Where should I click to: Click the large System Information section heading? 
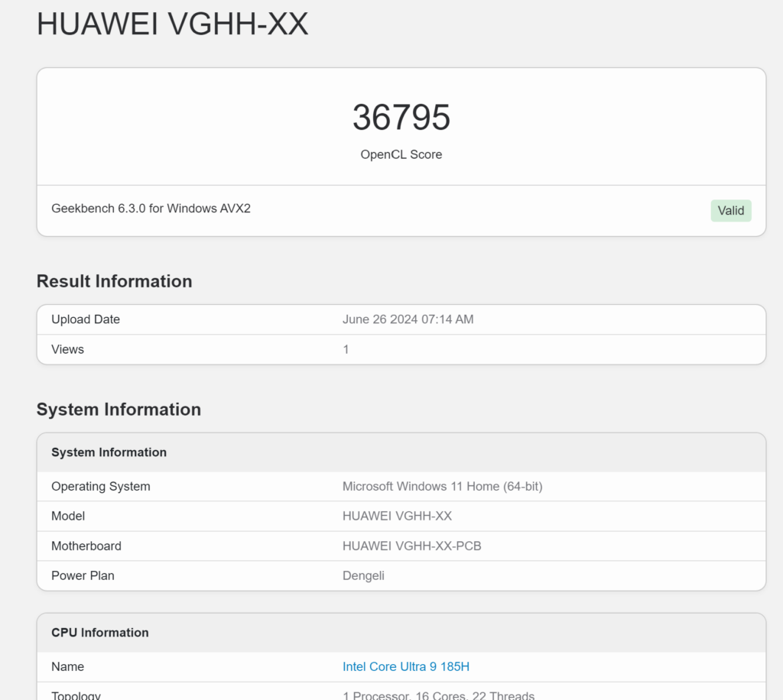click(119, 410)
